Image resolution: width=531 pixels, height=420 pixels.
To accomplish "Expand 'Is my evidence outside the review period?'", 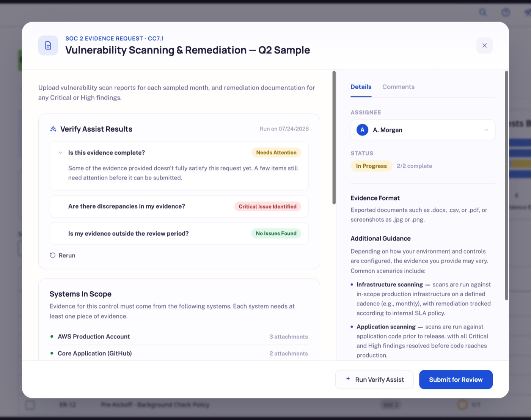I will pyautogui.click(x=179, y=233).
